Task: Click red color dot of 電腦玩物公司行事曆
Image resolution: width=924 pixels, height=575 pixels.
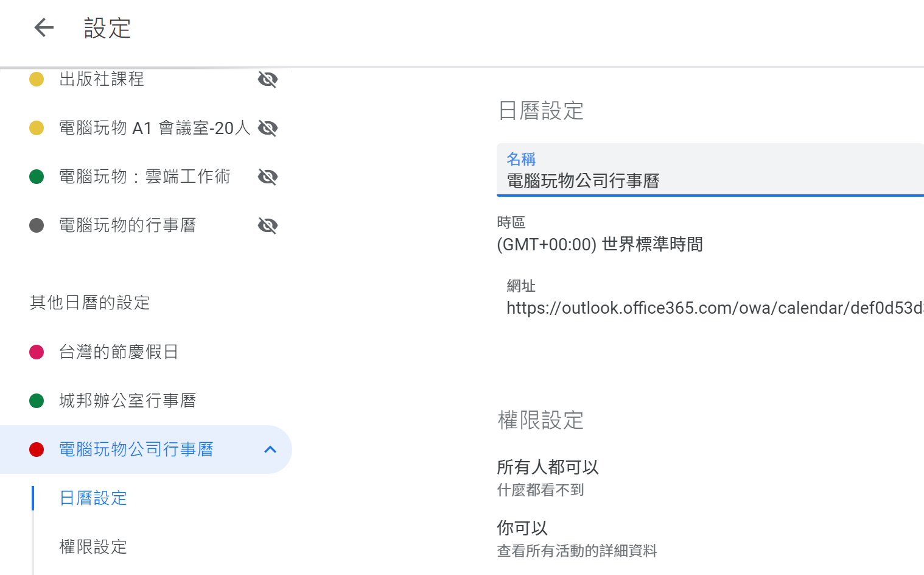Action: (x=37, y=450)
